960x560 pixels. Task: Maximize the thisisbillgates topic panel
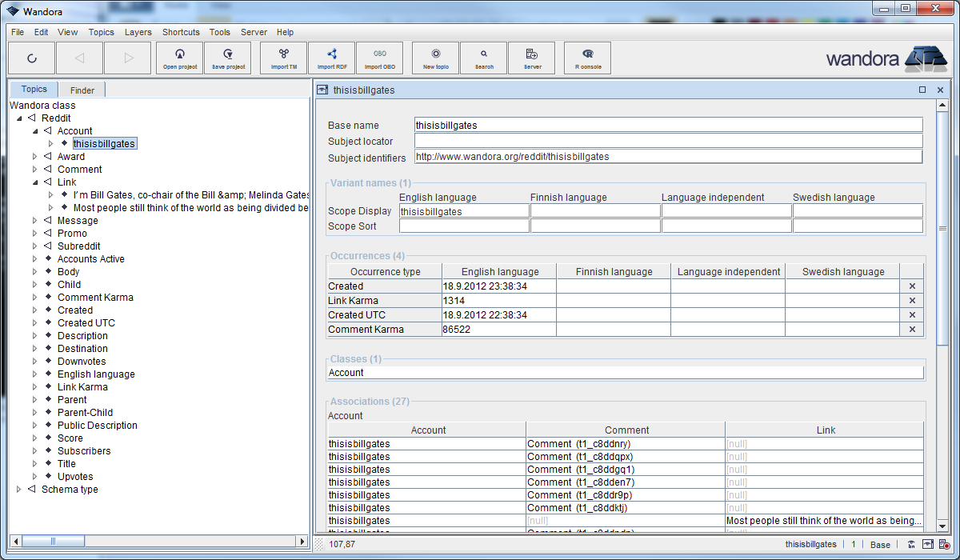point(922,90)
